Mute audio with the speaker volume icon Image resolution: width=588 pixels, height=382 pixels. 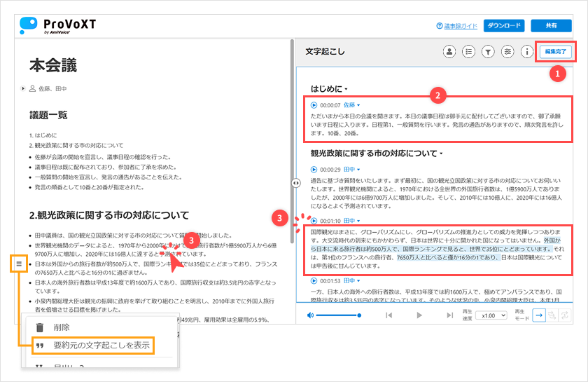pos(310,315)
